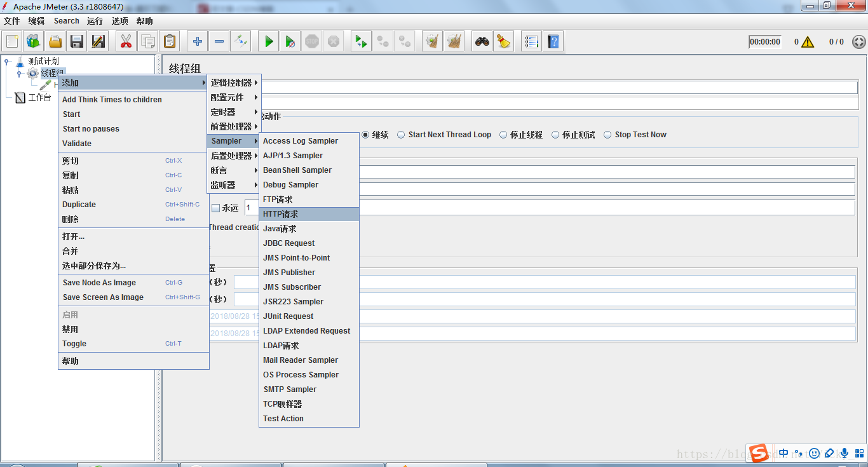This screenshot has width=868, height=467.
Task: Click Save Node As Image
Action: pyautogui.click(x=133, y=283)
